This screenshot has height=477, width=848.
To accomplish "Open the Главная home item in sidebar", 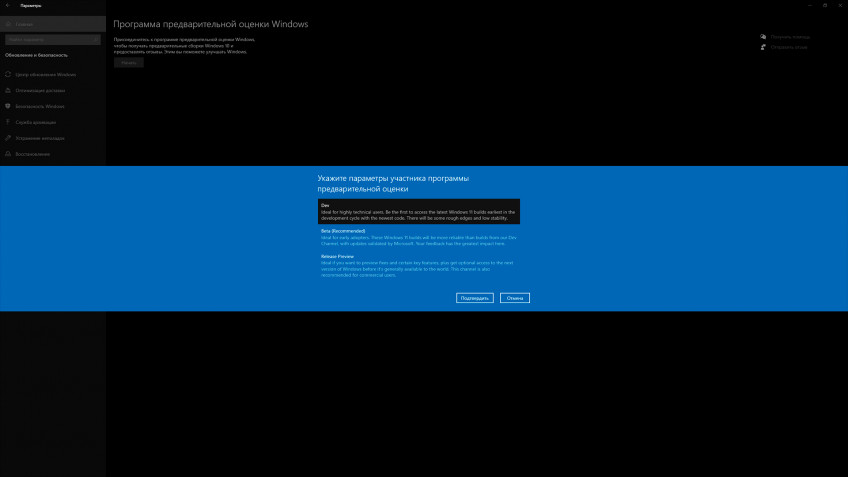I will (53, 24).
